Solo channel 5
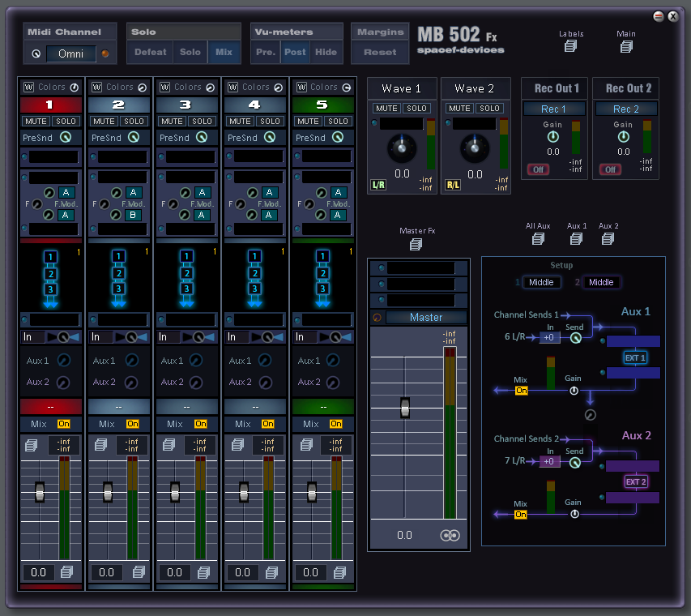This screenshot has height=616, width=691. point(338,121)
